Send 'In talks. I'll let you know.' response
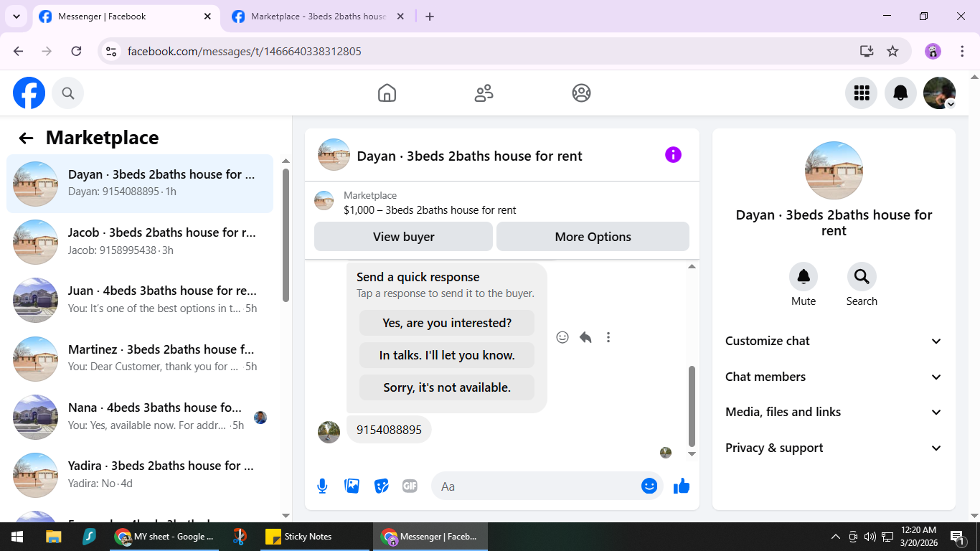Viewport: 980px width, 551px height. [x=447, y=355]
